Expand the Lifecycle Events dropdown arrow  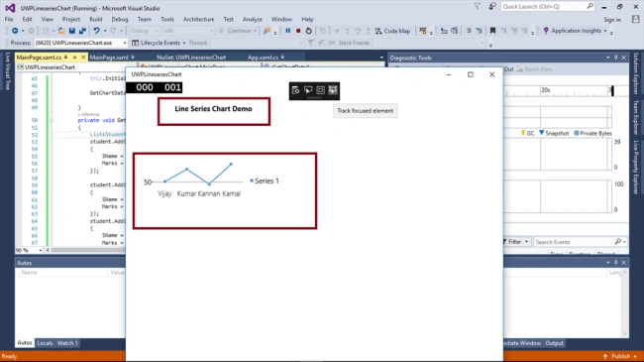pos(184,43)
